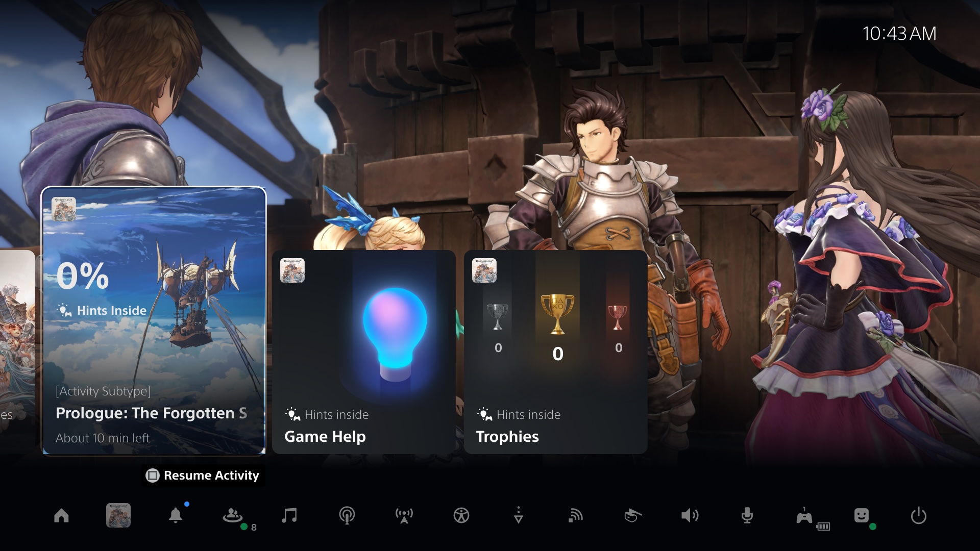Select the Podcast icon in taskbar
The width and height of the screenshot is (980, 551).
coord(345,515)
